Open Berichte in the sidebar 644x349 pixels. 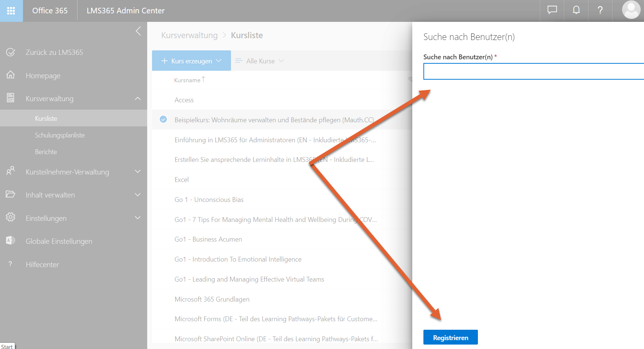[46, 152]
